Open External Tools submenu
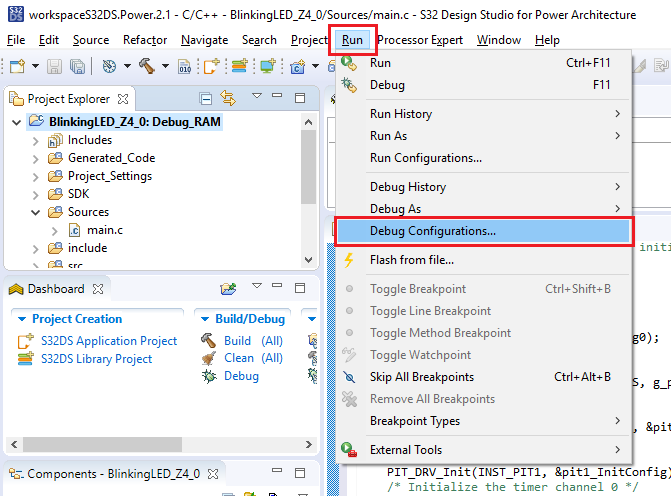Image resolution: width=671 pixels, height=496 pixels. click(x=484, y=450)
